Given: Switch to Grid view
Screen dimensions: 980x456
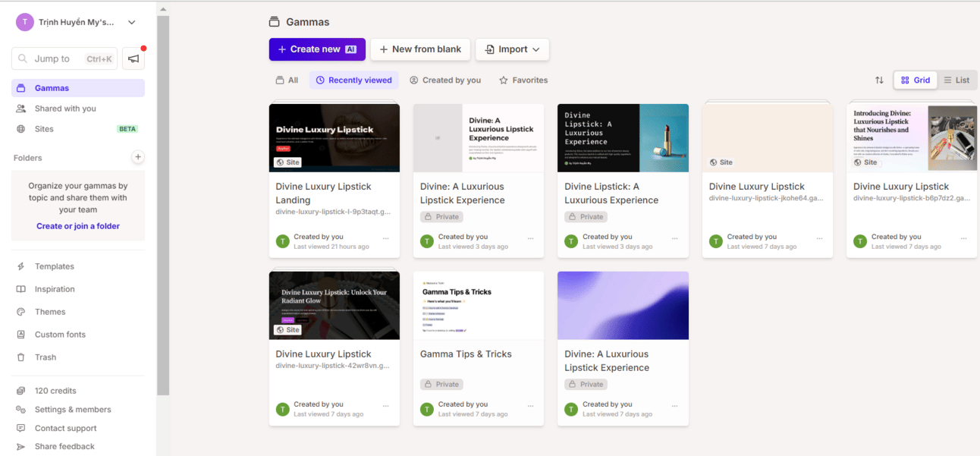Looking at the screenshot, I should (x=916, y=80).
